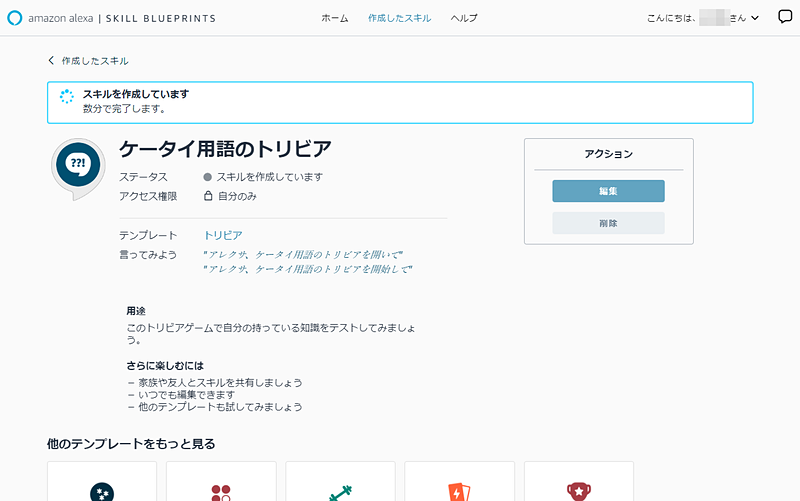Click the ケータイ用語のトリビア skill title
The height and width of the screenshot is (501, 800).
tap(225, 148)
